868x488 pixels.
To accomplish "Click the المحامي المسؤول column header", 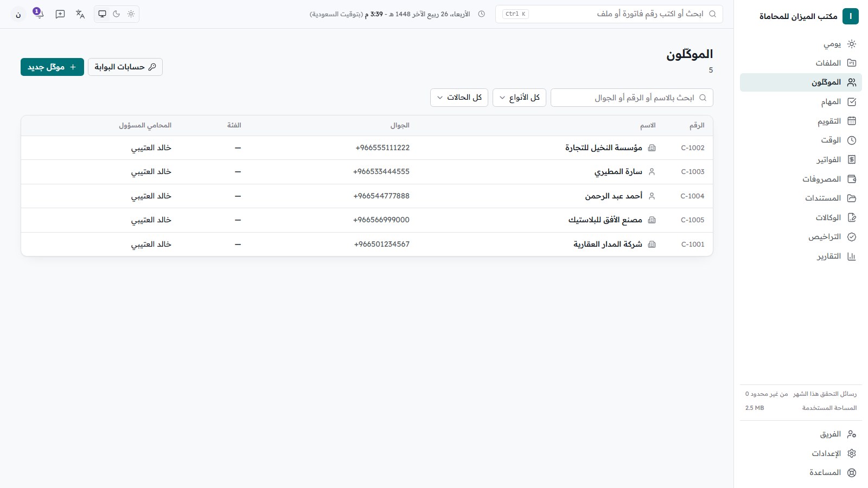I will (145, 125).
